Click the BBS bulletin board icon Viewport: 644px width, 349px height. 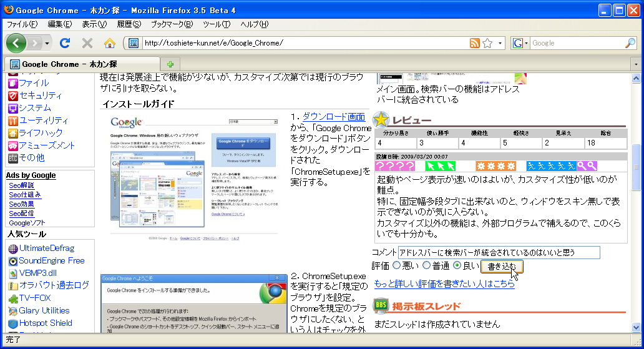(x=381, y=305)
